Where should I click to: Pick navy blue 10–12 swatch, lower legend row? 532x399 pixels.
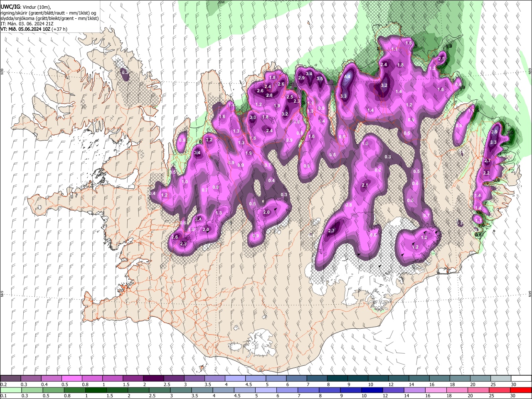[x=372, y=390]
